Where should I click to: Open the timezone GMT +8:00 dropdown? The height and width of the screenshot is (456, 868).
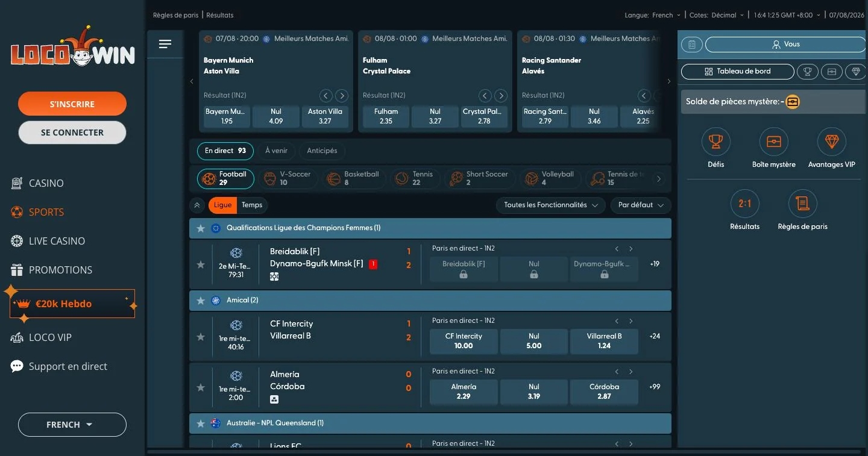[788, 15]
